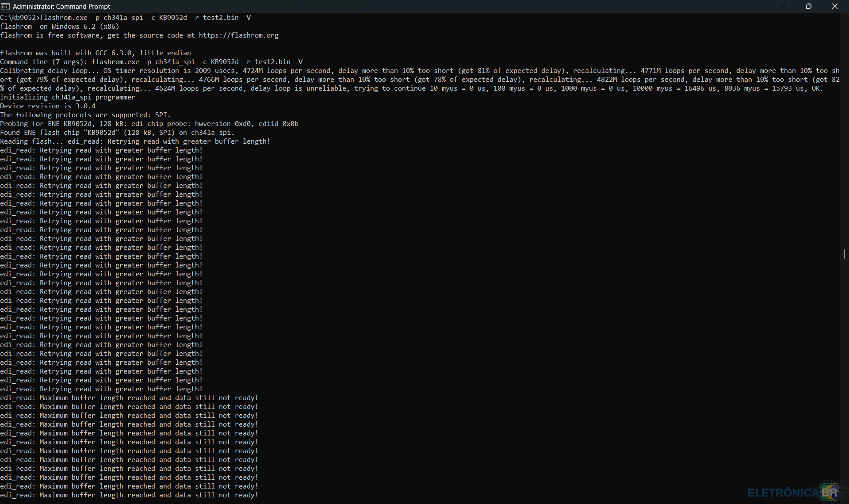
Task: Restore down the Command Prompt window
Action: pos(809,6)
